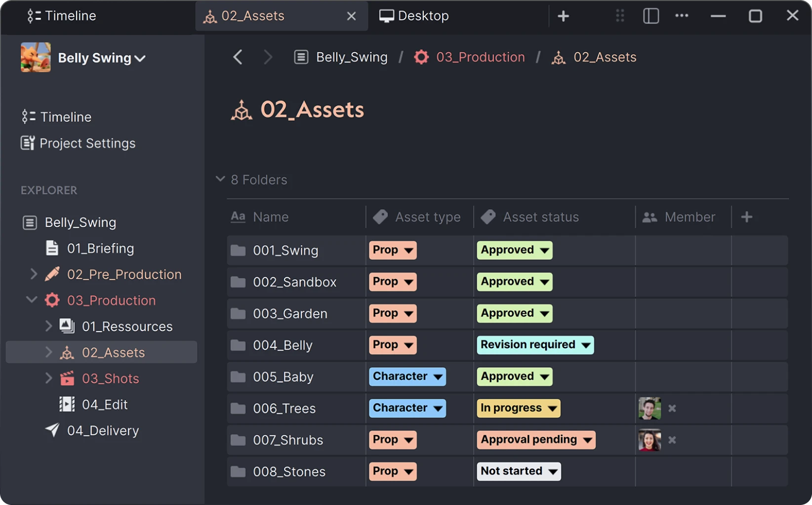Viewport: 812px width, 505px height.
Task: Remove the assigned member from 007_Shrubs
Action: (x=672, y=440)
